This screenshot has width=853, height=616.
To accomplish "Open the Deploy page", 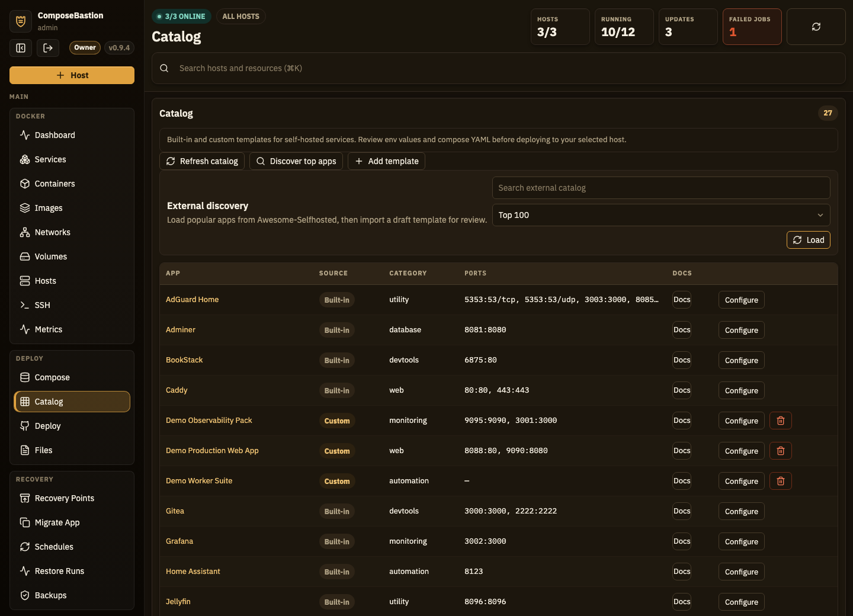I will 72,426.
